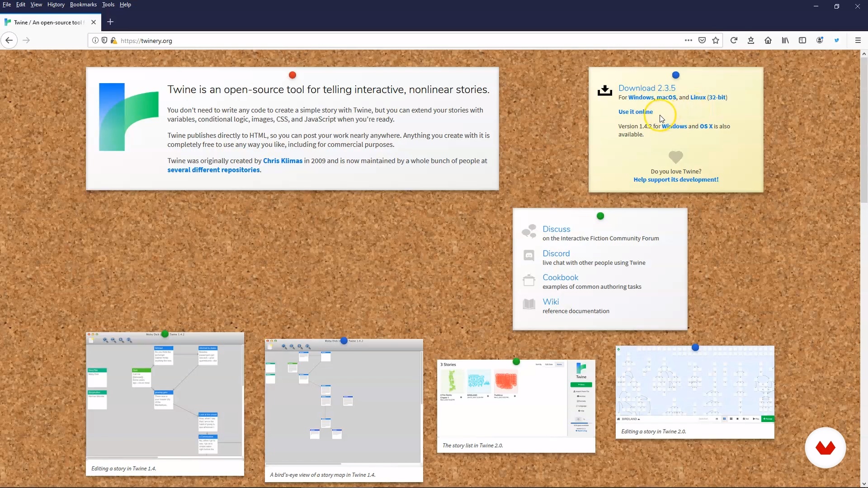Open the Help menu
Image resolution: width=868 pixels, height=488 pixels.
pyautogui.click(x=125, y=5)
